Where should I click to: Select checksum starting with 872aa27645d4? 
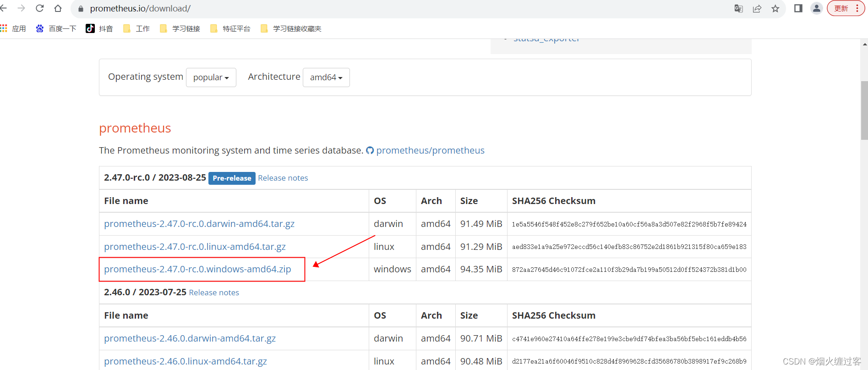[629, 270]
